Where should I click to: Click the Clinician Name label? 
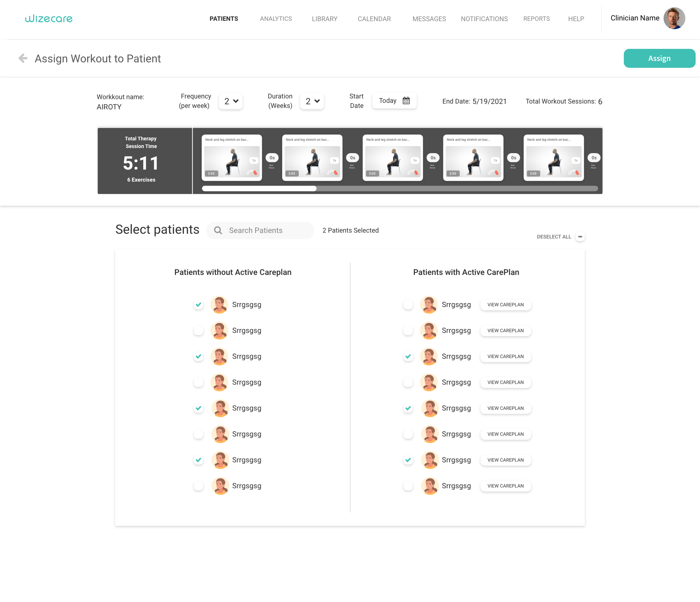tap(635, 18)
